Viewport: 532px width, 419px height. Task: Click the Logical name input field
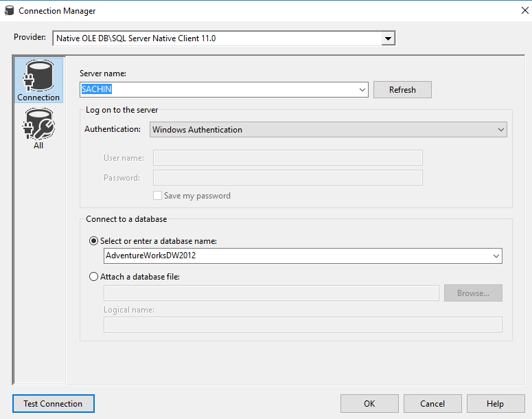click(303, 325)
